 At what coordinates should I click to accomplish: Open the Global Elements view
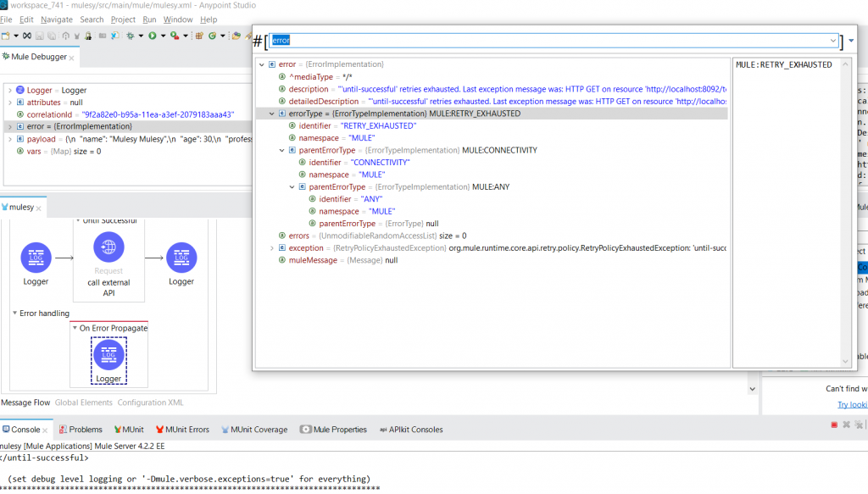(x=82, y=402)
